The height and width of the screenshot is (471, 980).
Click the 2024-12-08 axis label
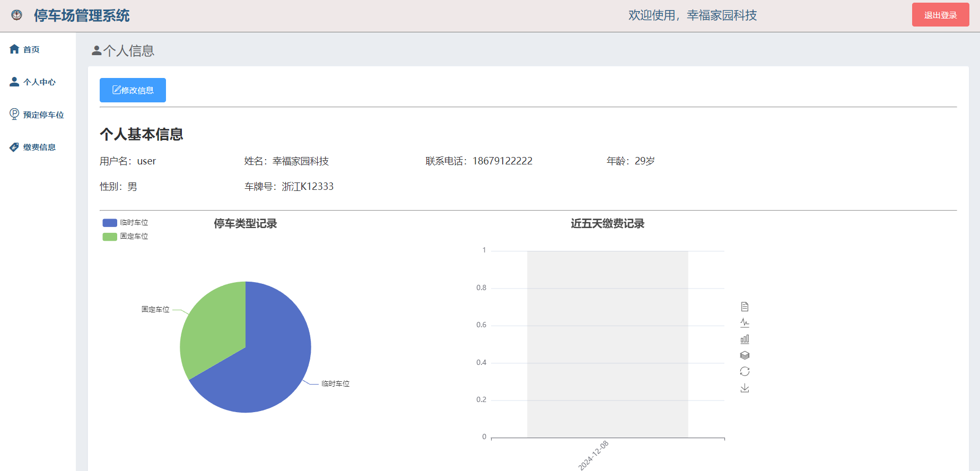(593, 455)
